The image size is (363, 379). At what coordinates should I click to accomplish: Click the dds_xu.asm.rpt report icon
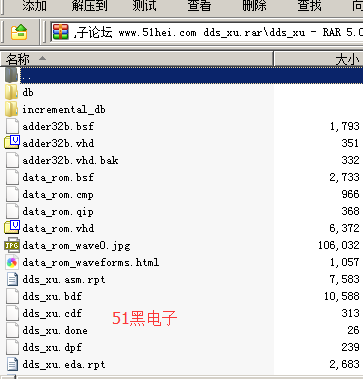(12, 279)
